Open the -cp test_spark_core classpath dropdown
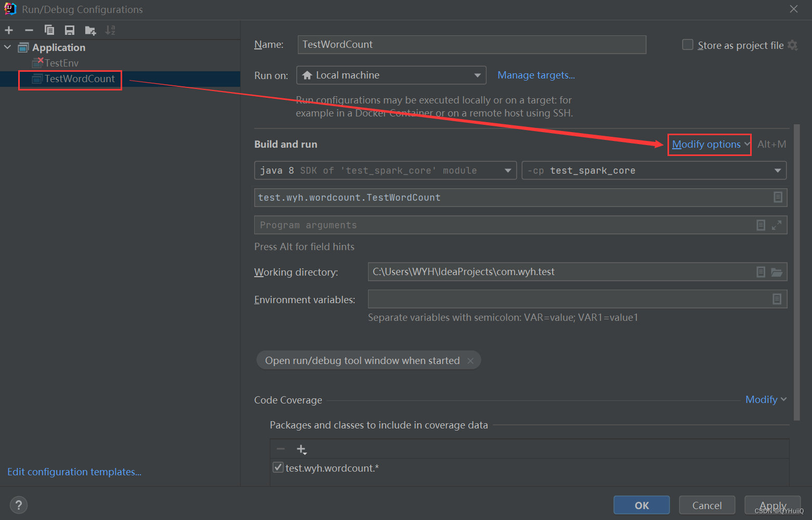This screenshot has height=520, width=812. [654, 171]
